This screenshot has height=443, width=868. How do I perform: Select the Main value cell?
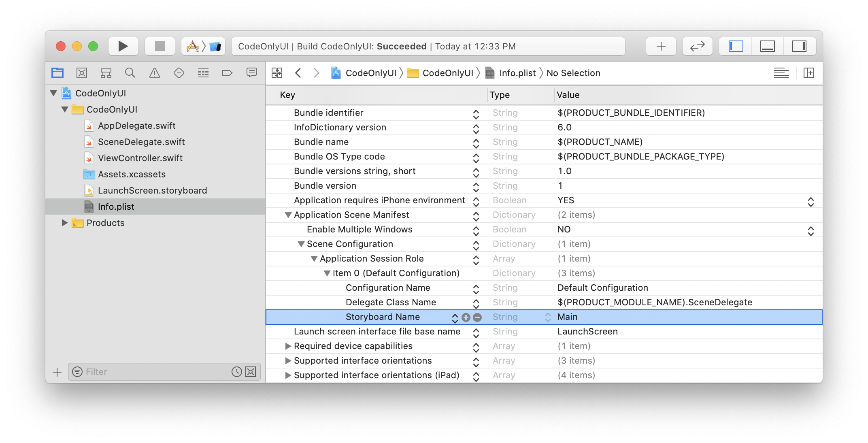pos(688,317)
